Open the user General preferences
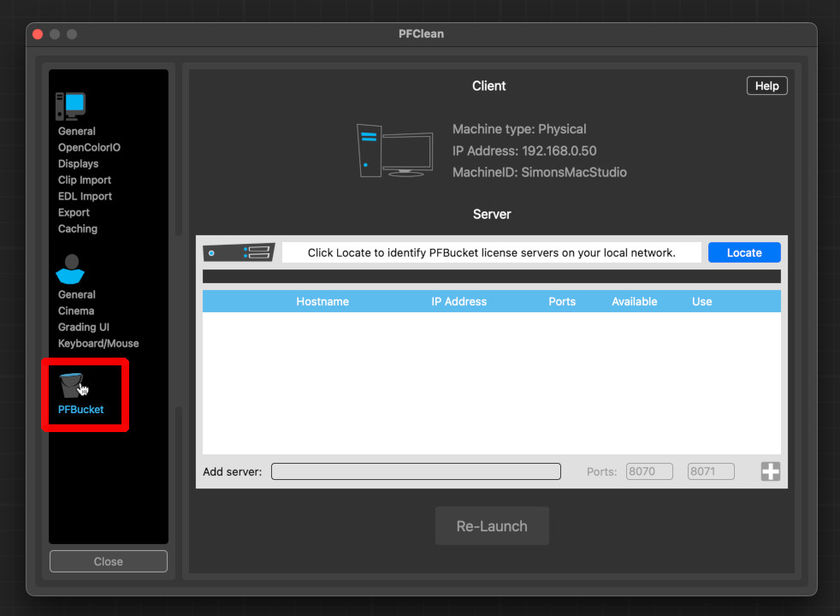This screenshot has width=840, height=616. (77, 294)
